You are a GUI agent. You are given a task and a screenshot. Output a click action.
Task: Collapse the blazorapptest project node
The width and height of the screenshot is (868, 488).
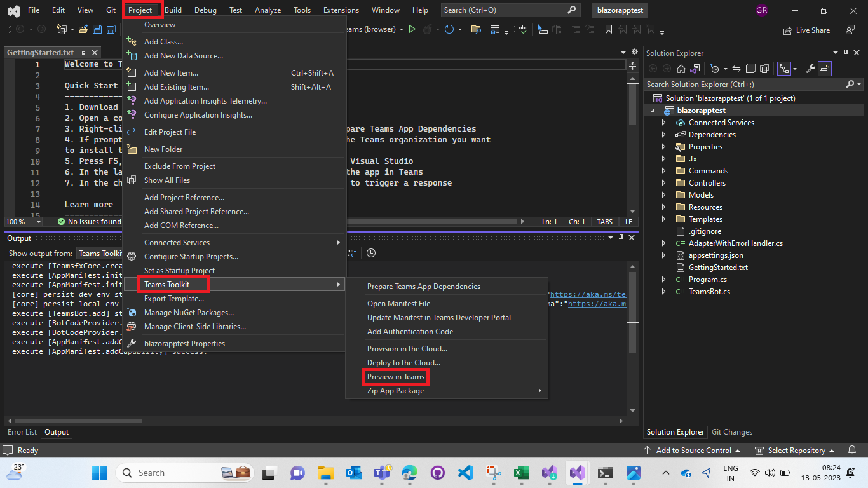coord(651,111)
